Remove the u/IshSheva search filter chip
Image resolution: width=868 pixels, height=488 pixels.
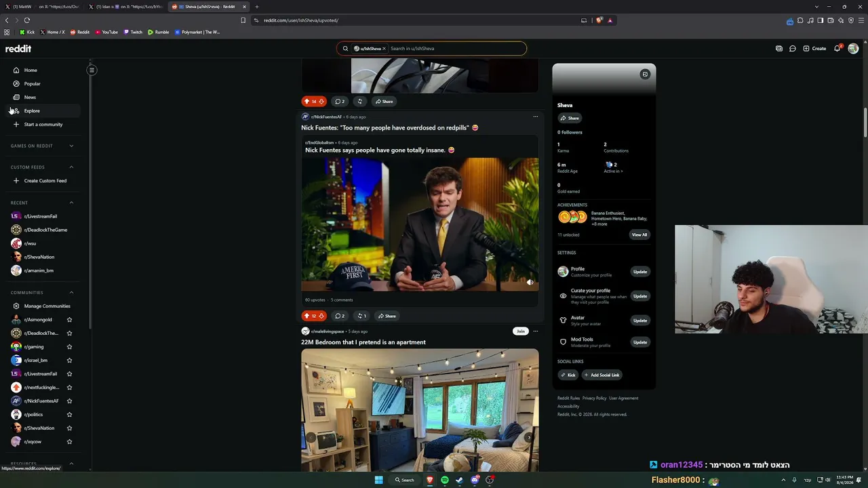click(x=384, y=49)
